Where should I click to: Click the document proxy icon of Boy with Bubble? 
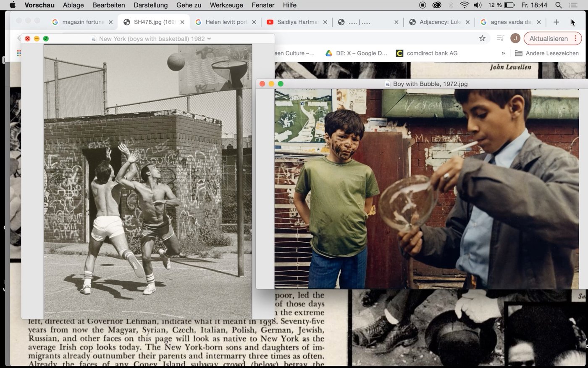(x=388, y=84)
